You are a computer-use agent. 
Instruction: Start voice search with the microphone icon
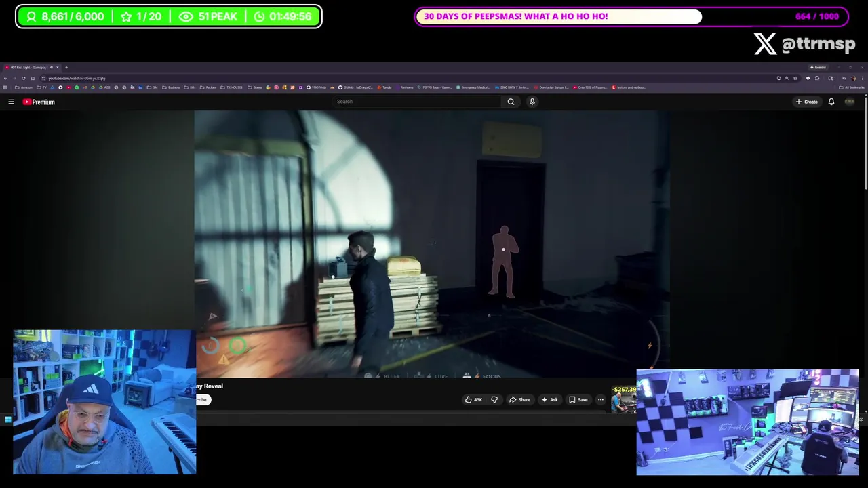tap(532, 102)
